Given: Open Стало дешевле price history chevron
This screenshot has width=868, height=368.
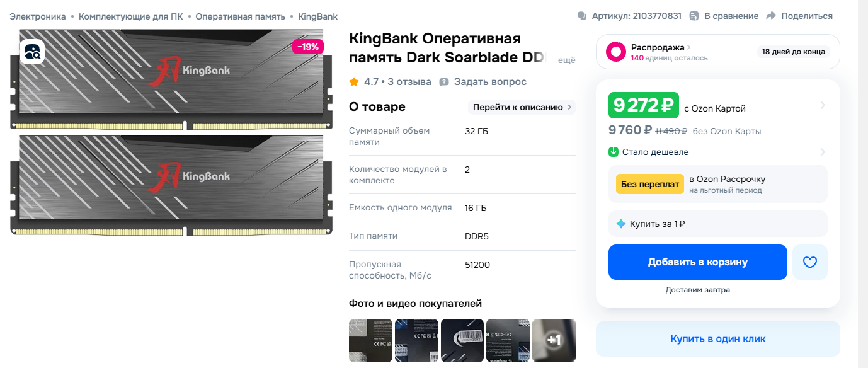Looking at the screenshot, I should [x=823, y=152].
